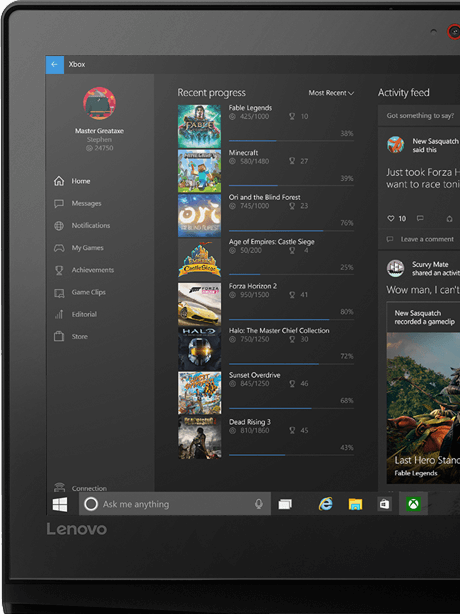Screen dimensions: 460x614
Task: Click the Fable Legends title text
Action: coord(250,108)
